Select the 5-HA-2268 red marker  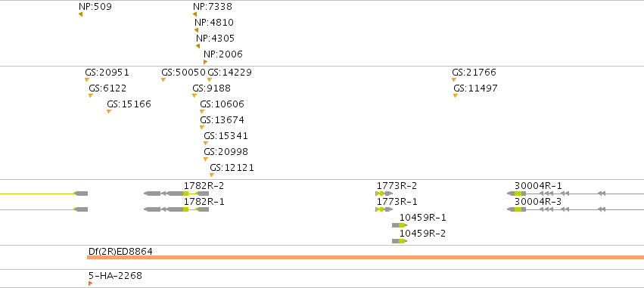(90, 283)
